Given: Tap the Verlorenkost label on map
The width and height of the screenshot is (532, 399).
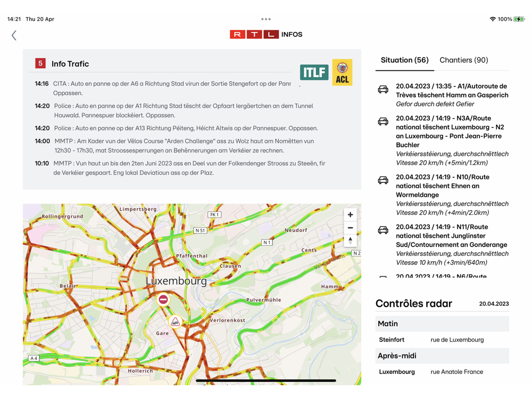Looking at the screenshot, I should pyautogui.click(x=227, y=320).
